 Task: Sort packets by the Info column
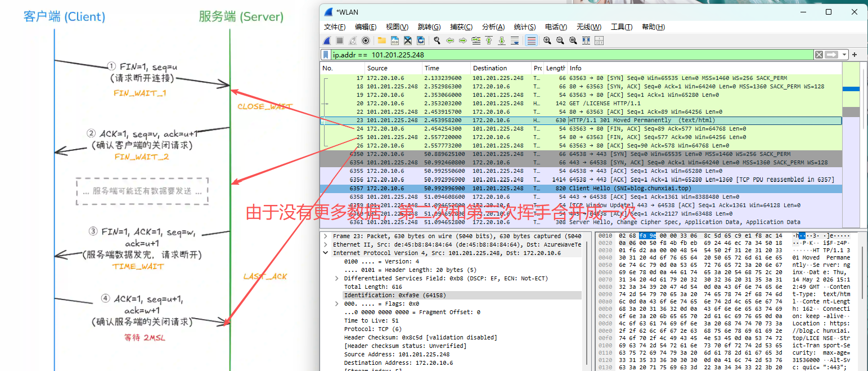(705, 68)
